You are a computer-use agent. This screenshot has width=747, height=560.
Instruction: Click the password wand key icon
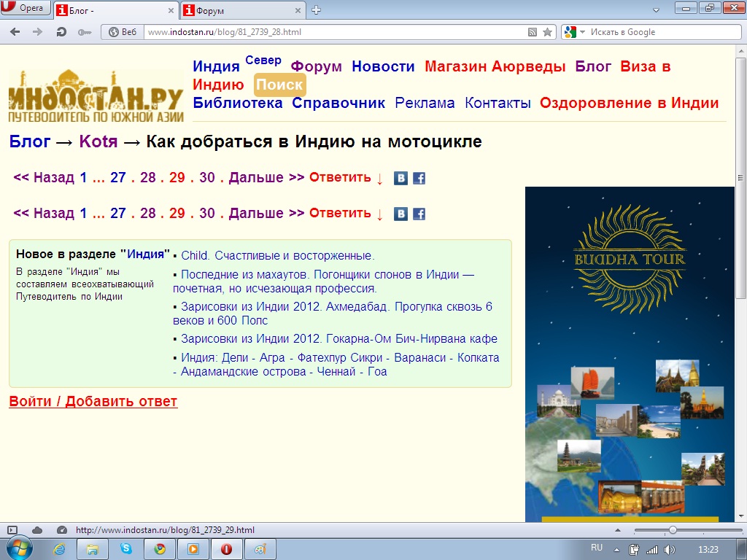coord(85,32)
